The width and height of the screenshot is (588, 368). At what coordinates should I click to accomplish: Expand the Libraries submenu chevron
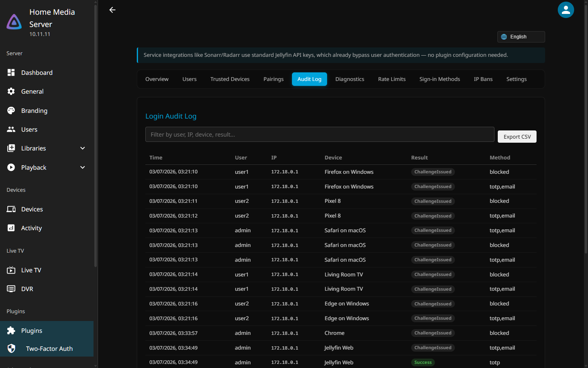[82, 148]
